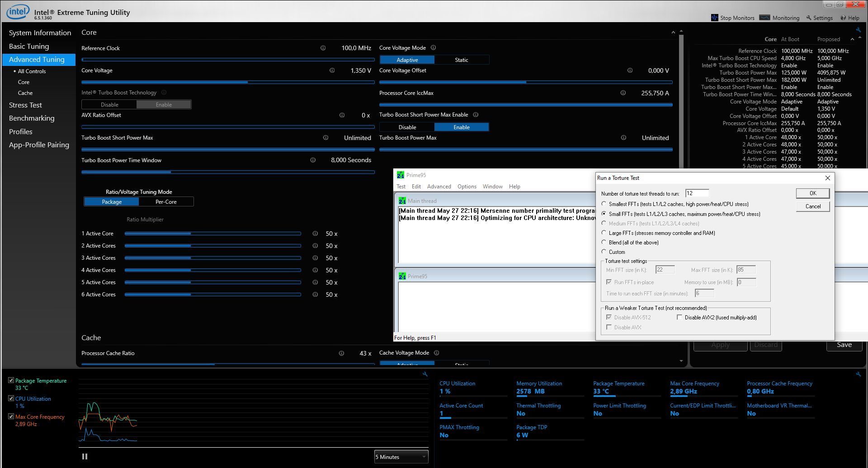868x468 pixels.
Task: Click the info icon for Core Voltage
Action: [x=332, y=70]
